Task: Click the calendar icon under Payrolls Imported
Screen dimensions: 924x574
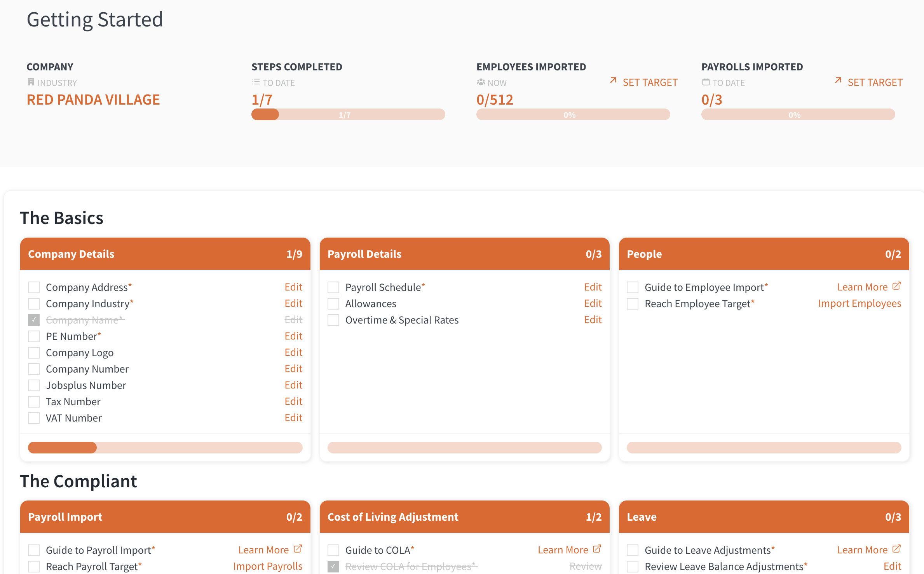Action: 706,82
